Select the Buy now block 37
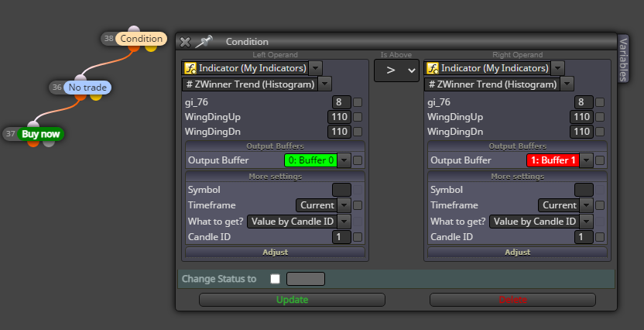 (x=41, y=134)
